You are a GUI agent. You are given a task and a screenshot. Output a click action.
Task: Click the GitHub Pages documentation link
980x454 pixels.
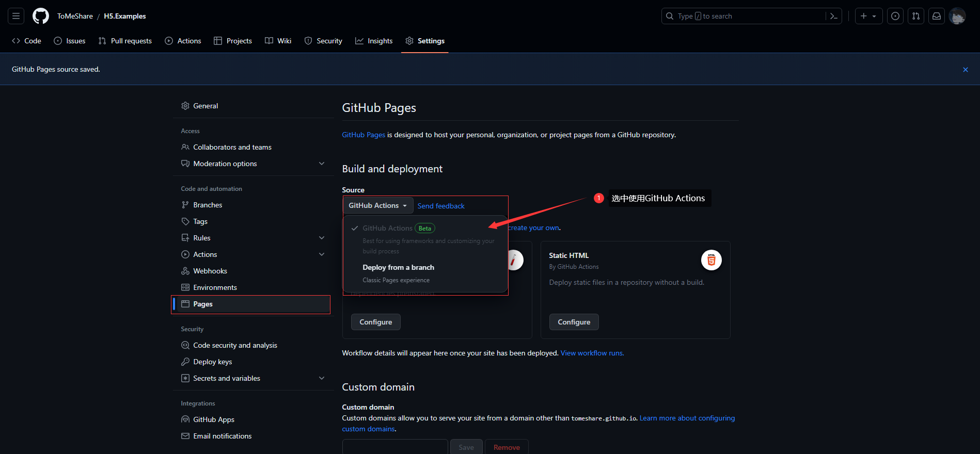(x=363, y=135)
